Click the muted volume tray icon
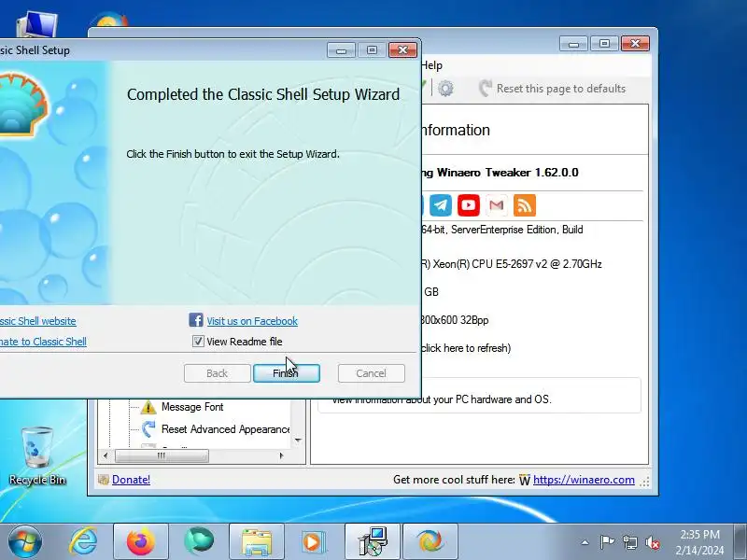The image size is (747, 560). coord(653,542)
